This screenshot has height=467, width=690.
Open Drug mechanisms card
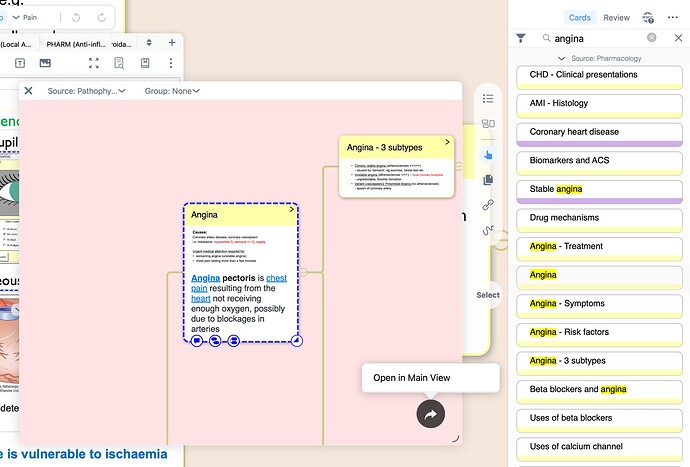tap(599, 221)
